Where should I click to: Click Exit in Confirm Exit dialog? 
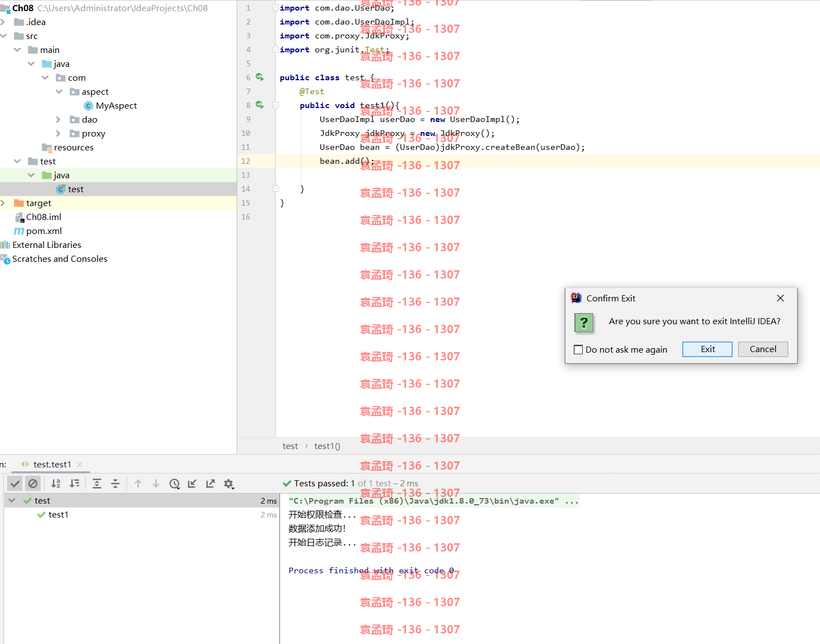[707, 349]
